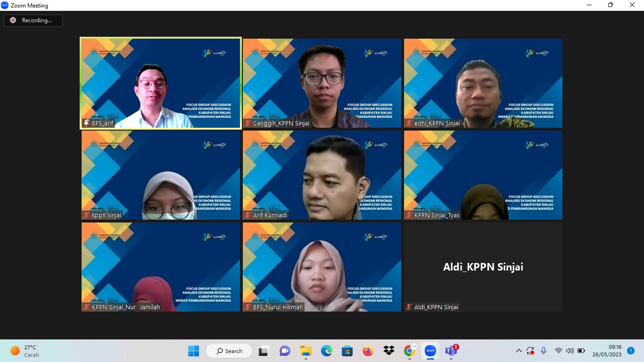Screen dimensions: 644x362
Task: Click the KPPN Sinjai_Tyas name label
Action: (x=437, y=215)
